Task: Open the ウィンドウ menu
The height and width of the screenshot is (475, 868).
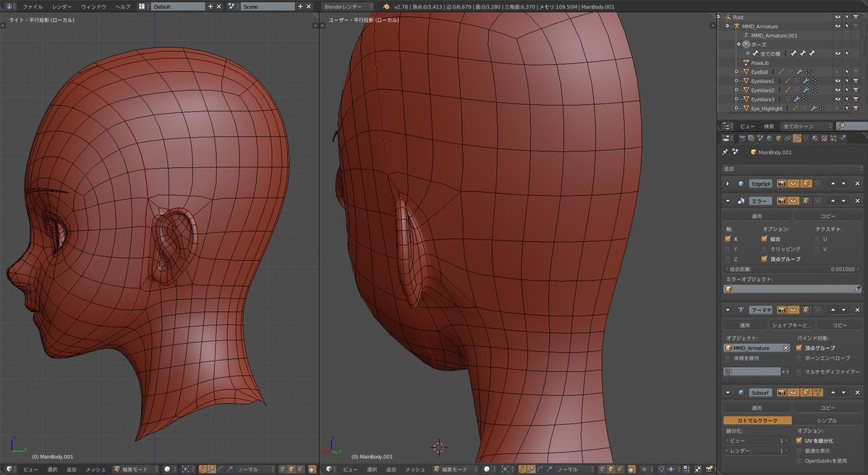Action: (x=93, y=6)
